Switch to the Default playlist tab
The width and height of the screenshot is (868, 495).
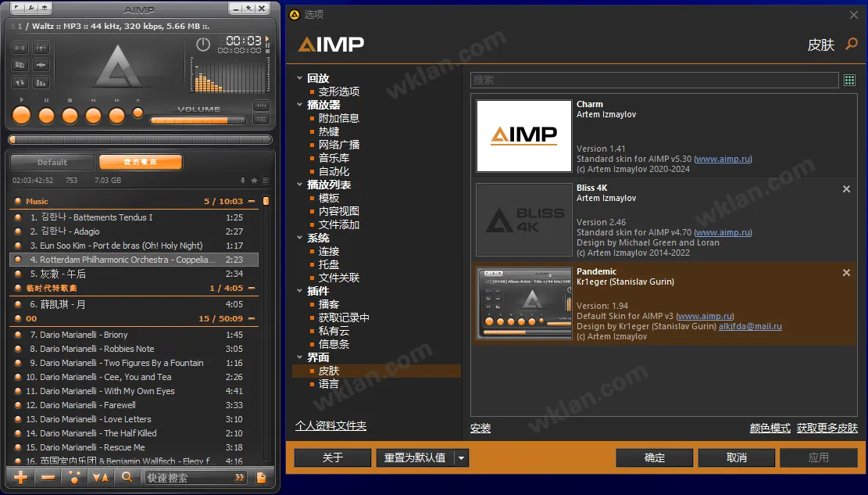[x=52, y=163]
